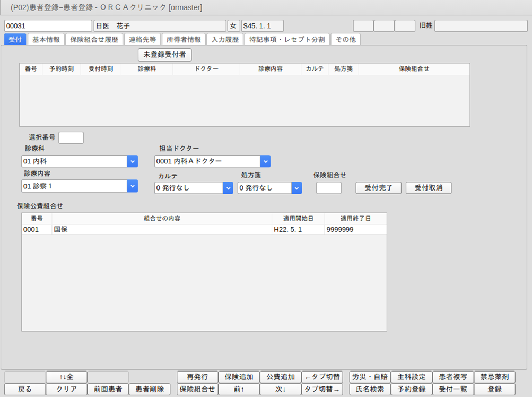
Task: Open the 診療科 dropdown list
Action: click(x=132, y=161)
